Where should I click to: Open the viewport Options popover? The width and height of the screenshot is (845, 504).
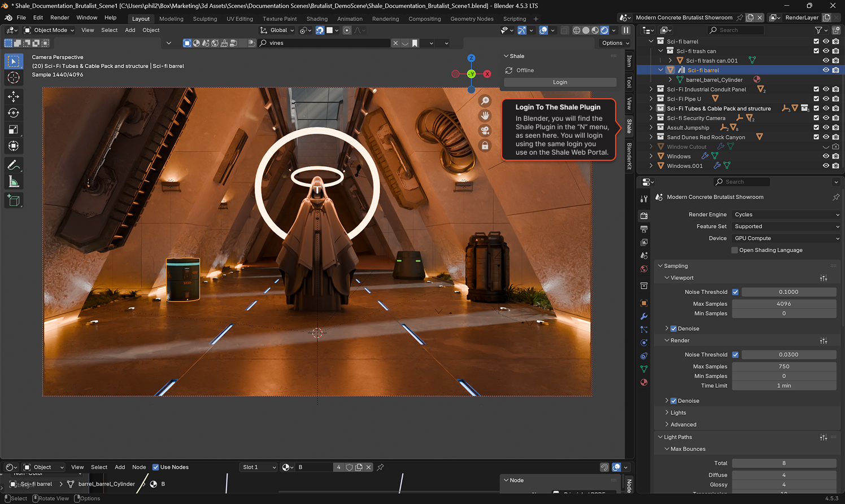[615, 43]
